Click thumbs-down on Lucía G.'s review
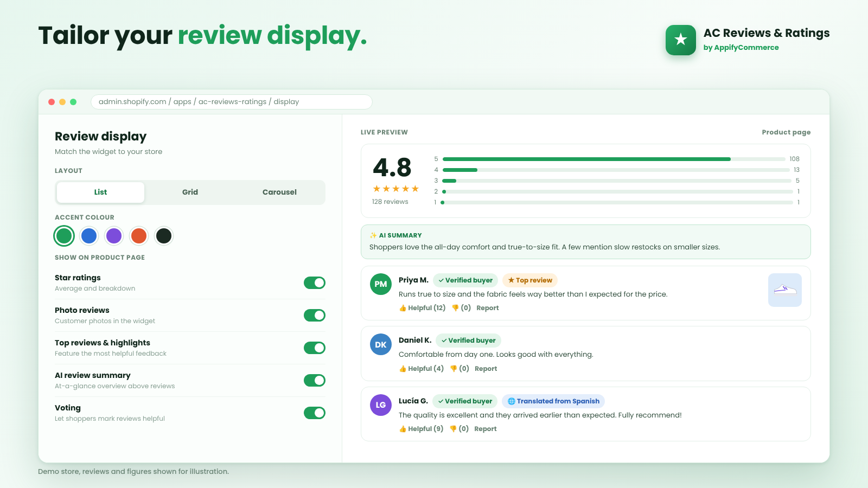Image resolution: width=868 pixels, height=488 pixels. (x=459, y=429)
